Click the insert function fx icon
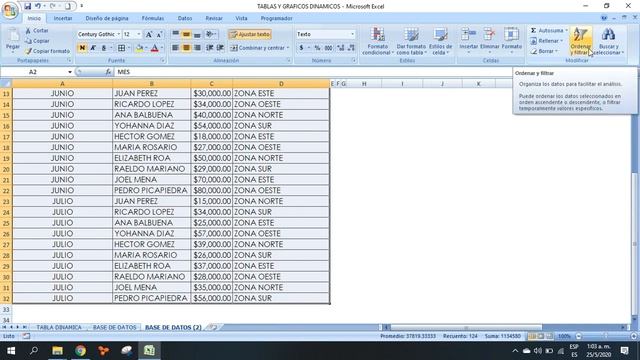 pos(108,72)
